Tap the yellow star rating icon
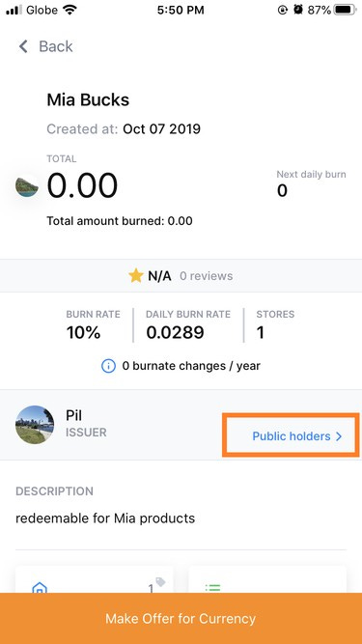 coord(136,275)
